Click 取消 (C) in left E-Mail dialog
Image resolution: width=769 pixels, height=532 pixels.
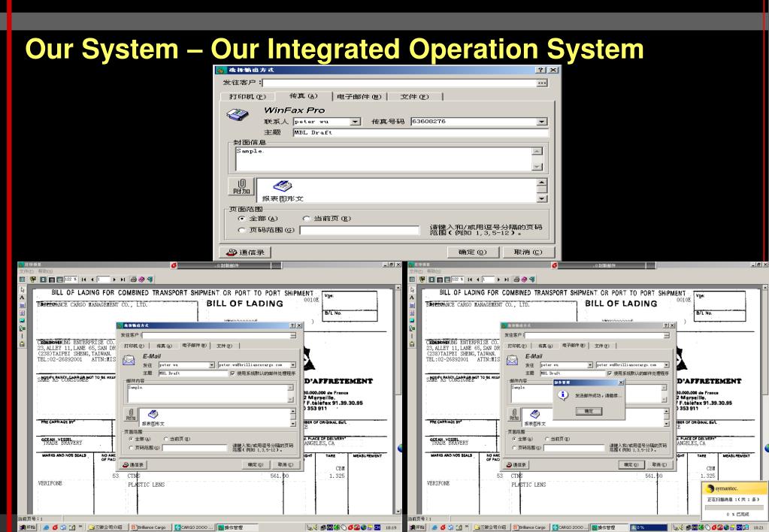tap(285, 465)
